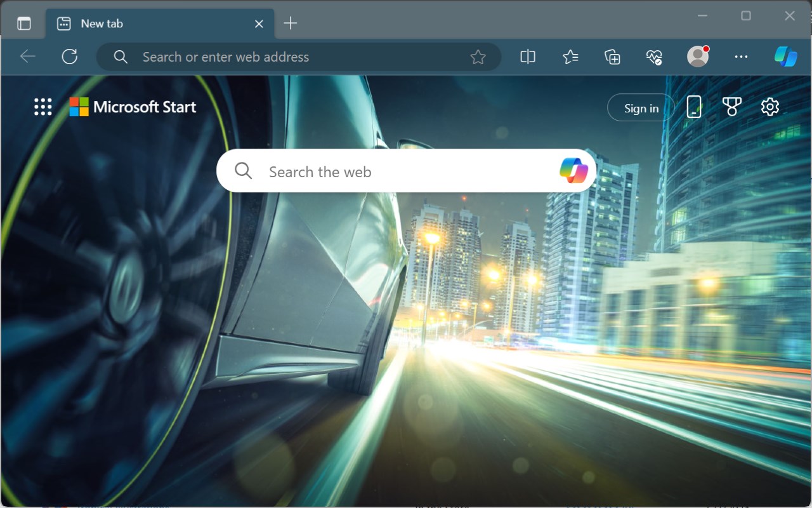Open page settings gear icon
The image size is (812, 508).
pos(769,107)
